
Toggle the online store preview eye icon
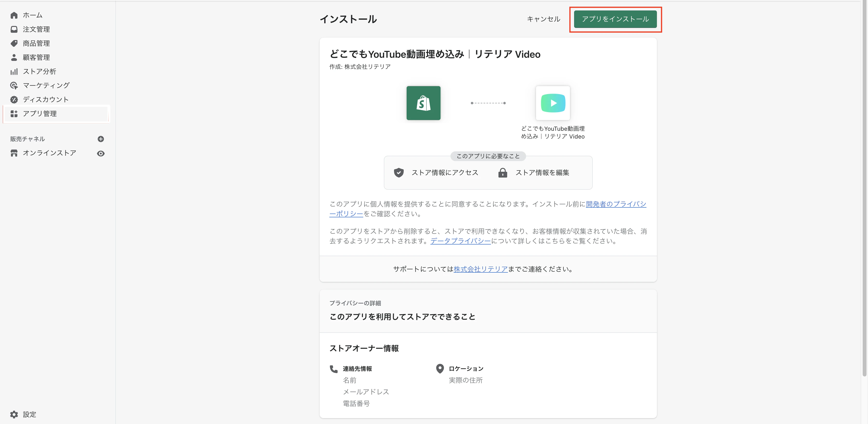[x=101, y=154]
